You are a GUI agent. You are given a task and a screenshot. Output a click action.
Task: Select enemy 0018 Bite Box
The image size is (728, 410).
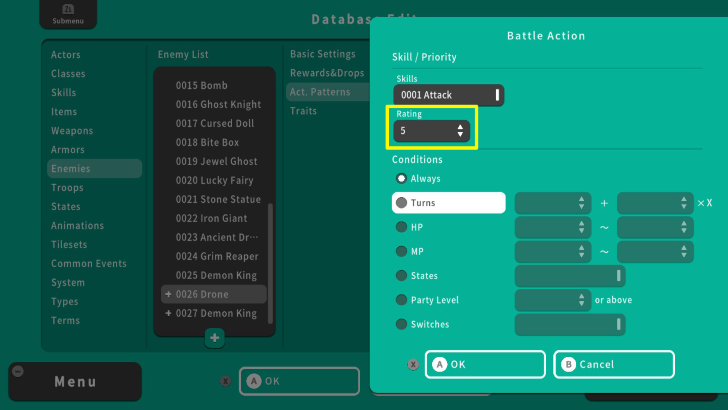(x=207, y=143)
